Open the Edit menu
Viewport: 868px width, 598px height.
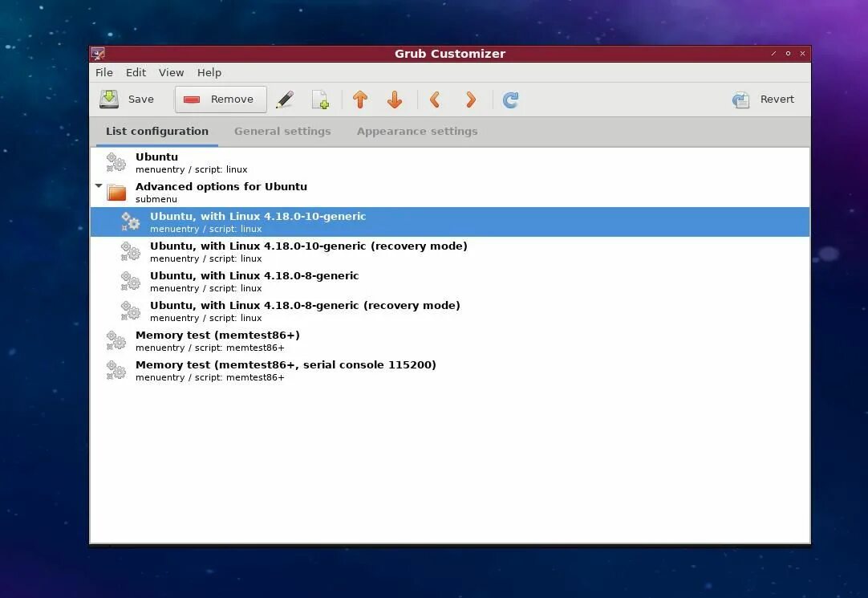click(x=136, y=72)
